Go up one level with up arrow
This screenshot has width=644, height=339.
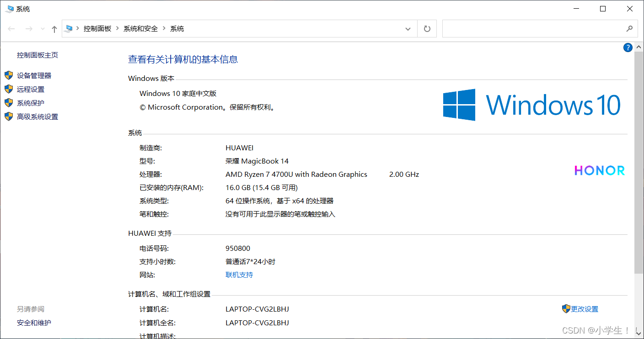pyautogui.click(x=54, y=29)
